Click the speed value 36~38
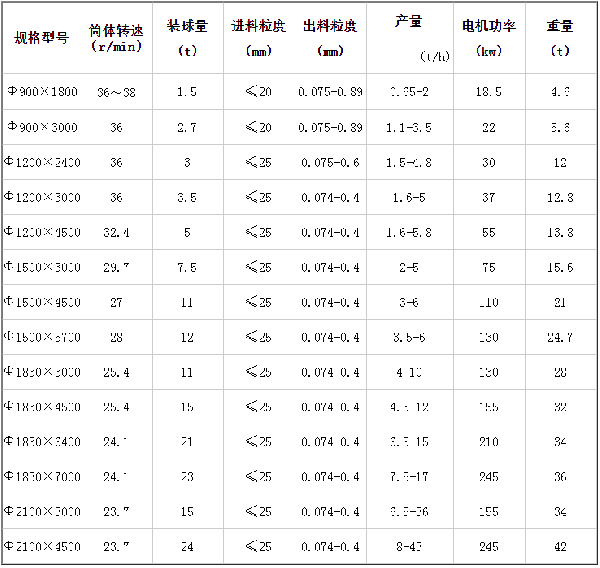 coord(116,92)
